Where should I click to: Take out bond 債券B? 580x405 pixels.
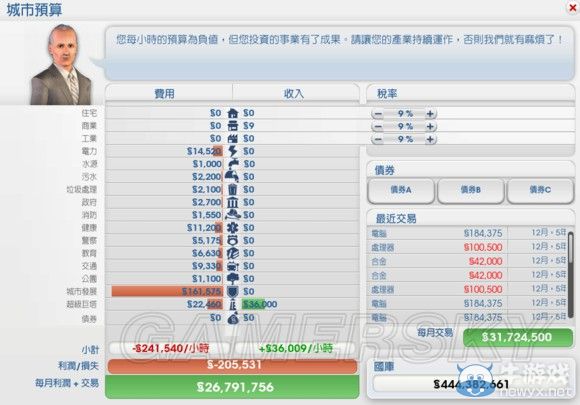[x=471, y=190]
